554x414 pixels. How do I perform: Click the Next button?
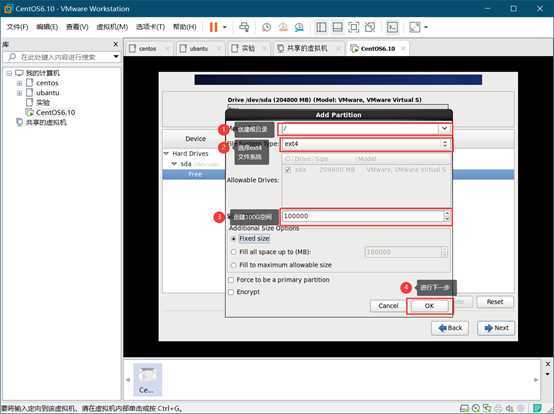pyautogui.click(x=496, y=328)
